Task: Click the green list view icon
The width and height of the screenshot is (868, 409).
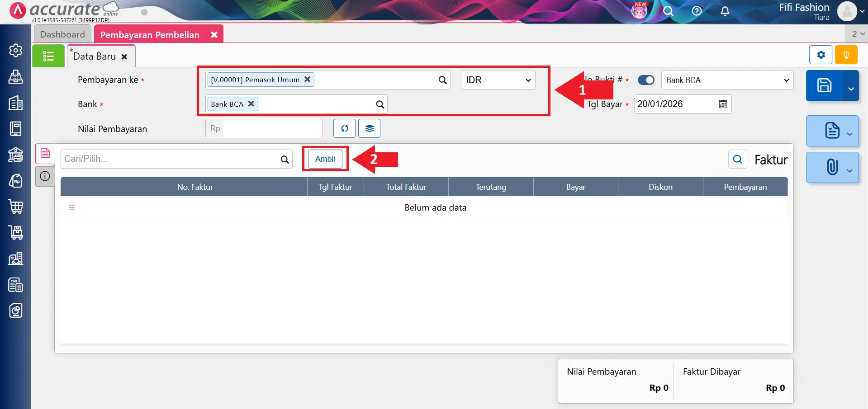Action: point(48,56)
